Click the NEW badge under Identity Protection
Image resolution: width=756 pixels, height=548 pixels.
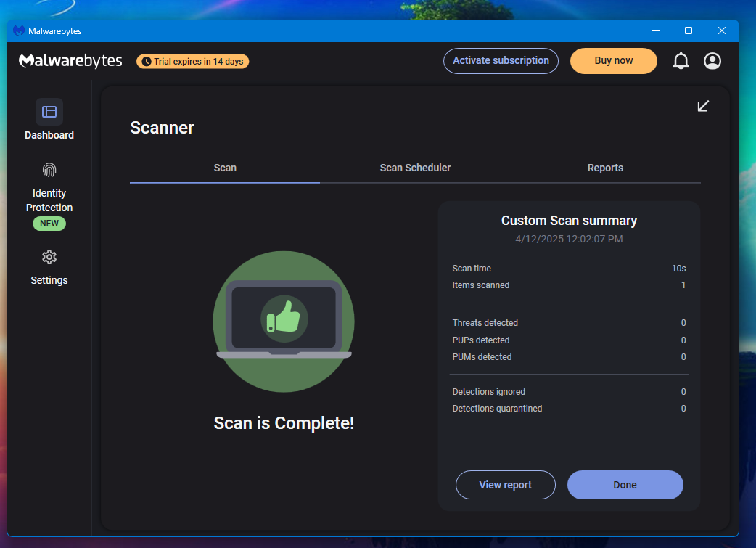coord(49,224)
